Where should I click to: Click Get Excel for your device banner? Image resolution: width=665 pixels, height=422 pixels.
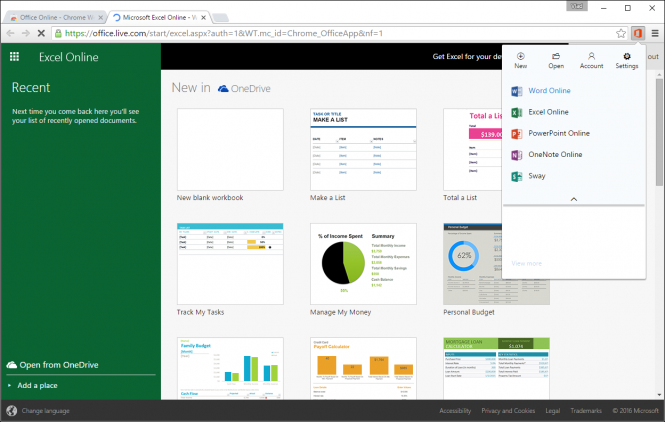click(x=467, y=56)
